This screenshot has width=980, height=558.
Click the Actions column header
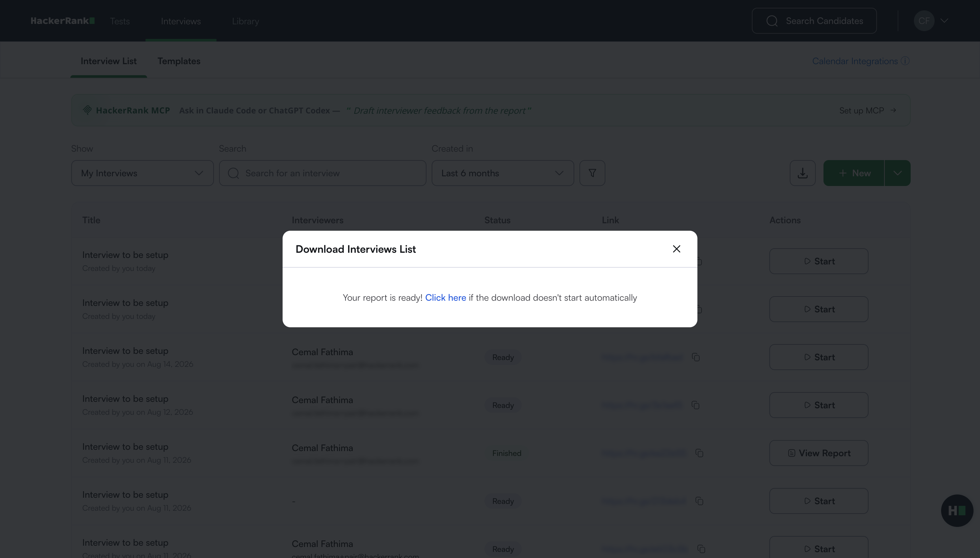[x=785, y=220]
